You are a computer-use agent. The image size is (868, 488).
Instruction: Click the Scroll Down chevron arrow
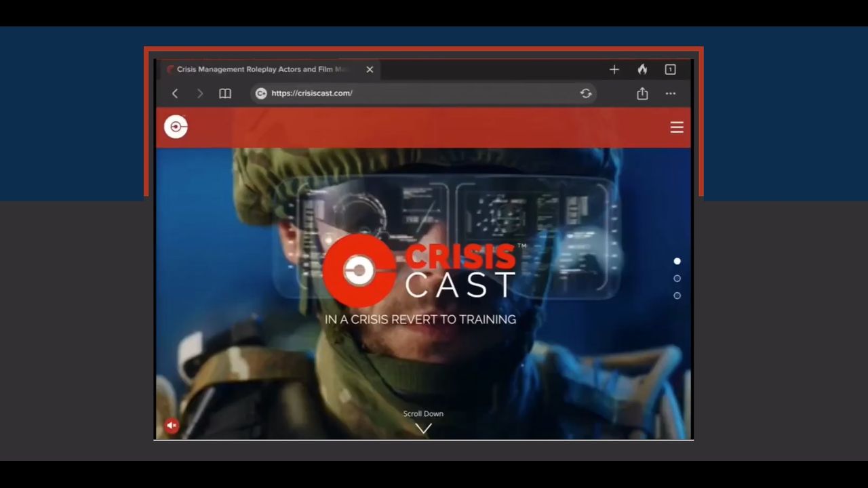423,428
